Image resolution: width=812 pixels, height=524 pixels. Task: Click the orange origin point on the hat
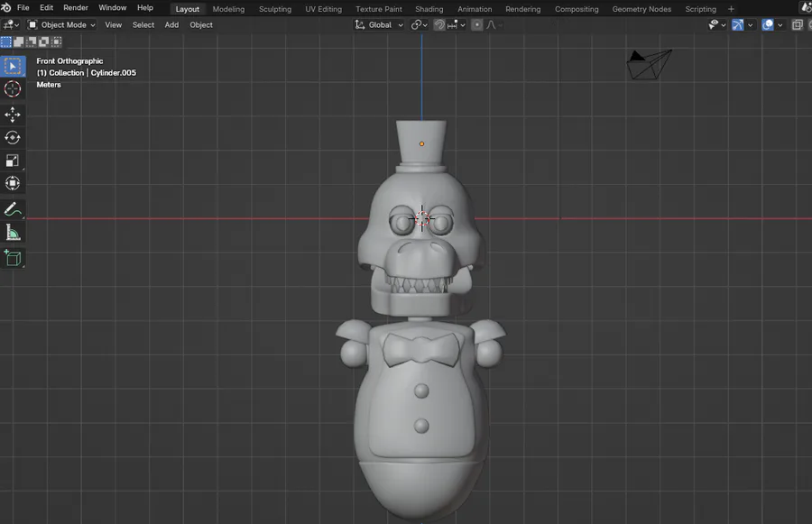tap(421, 144)
